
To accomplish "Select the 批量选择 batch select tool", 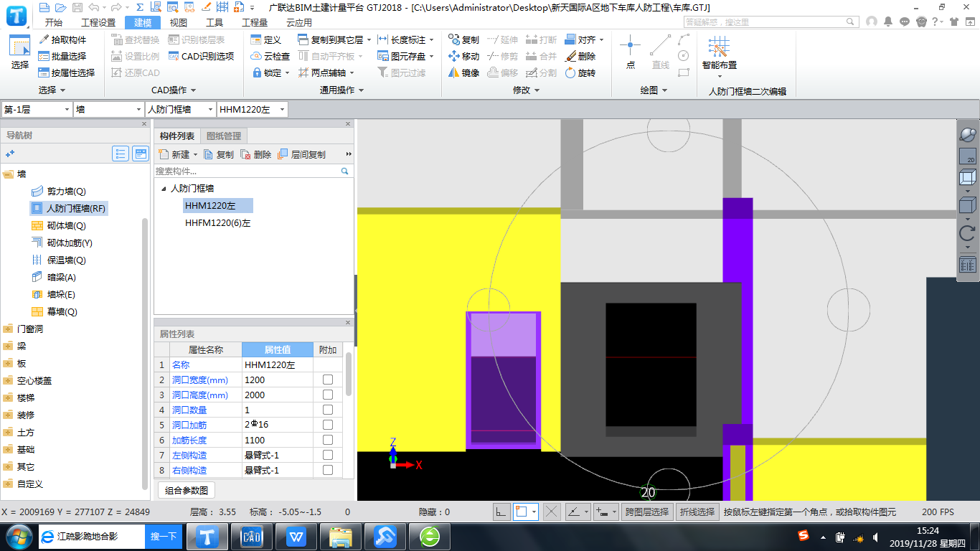I will pyautogui.click(x=62, y=56).
